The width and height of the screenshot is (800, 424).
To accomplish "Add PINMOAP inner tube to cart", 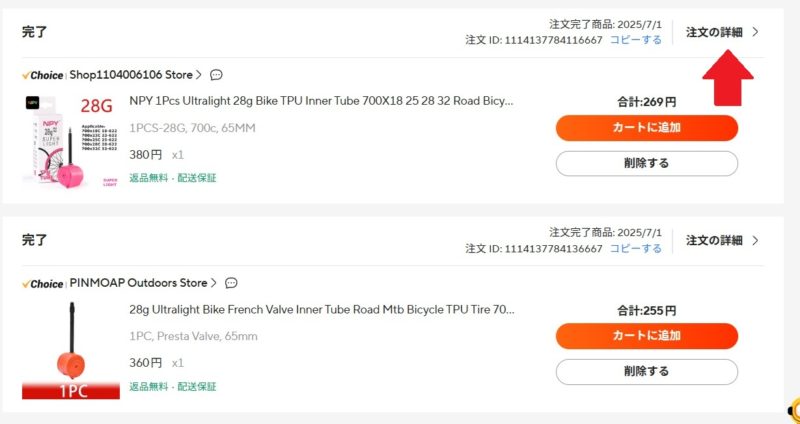I will coord(646,336).
